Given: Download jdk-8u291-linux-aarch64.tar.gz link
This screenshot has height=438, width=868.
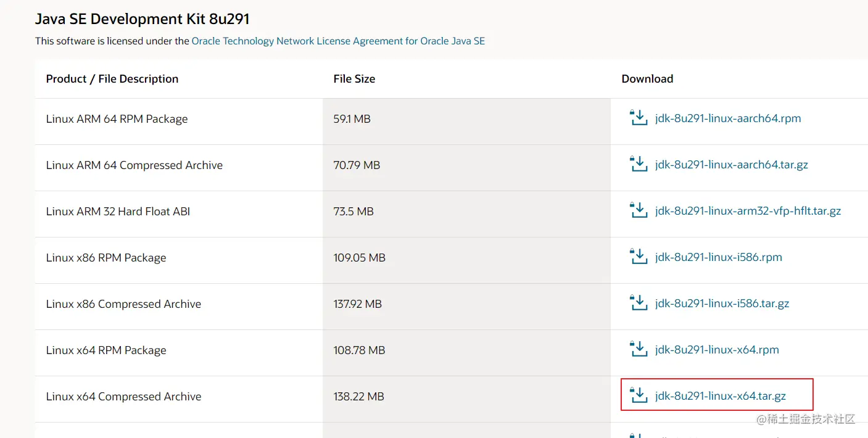Looking at the screenshot, I should click(x=732, y=165).
